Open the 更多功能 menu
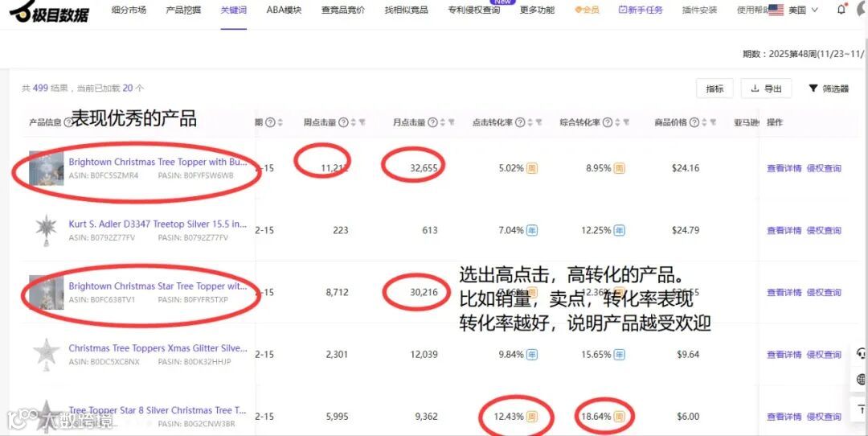Screen dimensions: 868x436 (537, 10)
